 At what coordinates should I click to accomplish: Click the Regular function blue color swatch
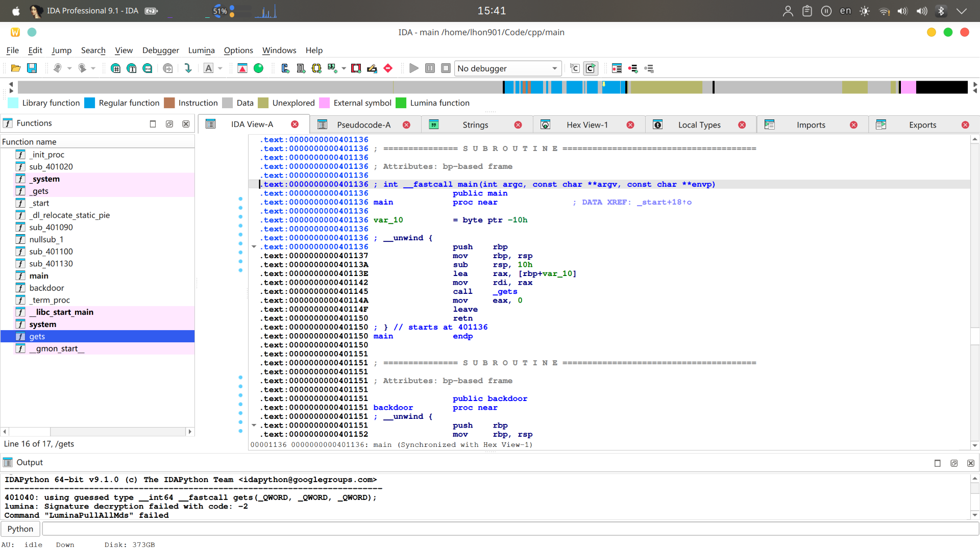[x=90, y=103]
